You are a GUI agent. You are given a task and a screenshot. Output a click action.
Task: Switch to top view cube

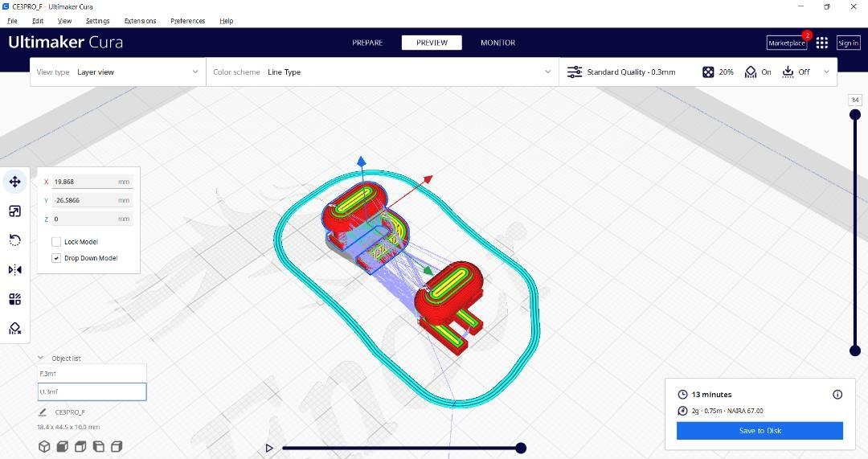click(x=80, y=446)
